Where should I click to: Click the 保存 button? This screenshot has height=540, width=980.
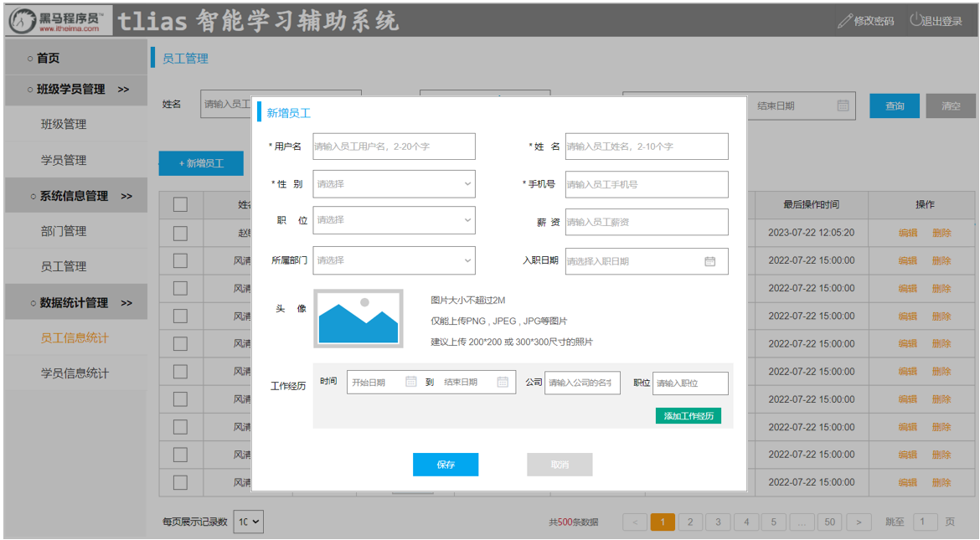point(445,465)
